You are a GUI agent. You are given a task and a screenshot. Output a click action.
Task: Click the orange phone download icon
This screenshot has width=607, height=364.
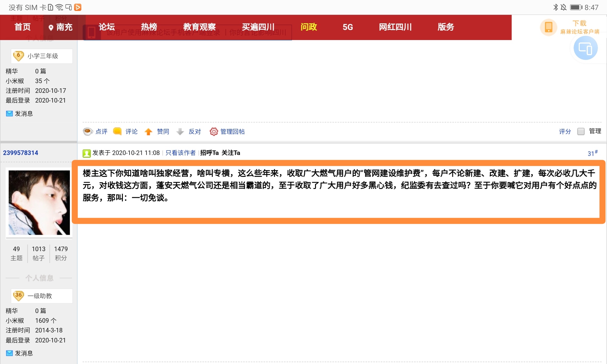click(548, 27)
